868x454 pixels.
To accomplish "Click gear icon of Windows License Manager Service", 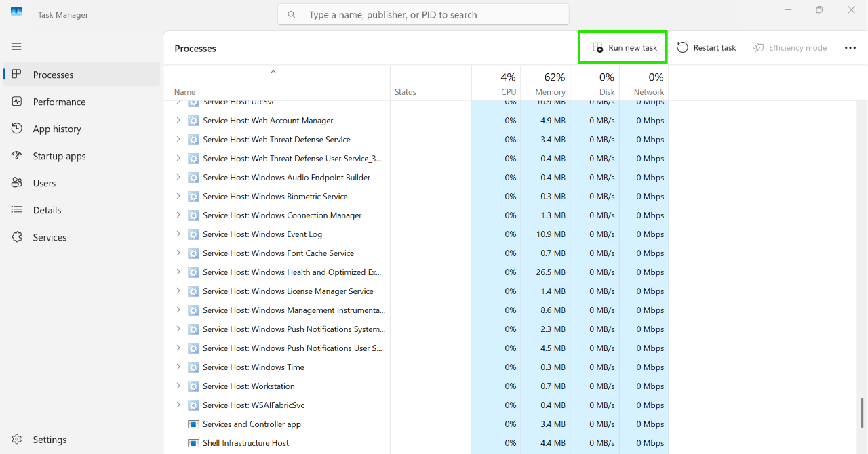I will pyautogui.click(x=193, y=291).
